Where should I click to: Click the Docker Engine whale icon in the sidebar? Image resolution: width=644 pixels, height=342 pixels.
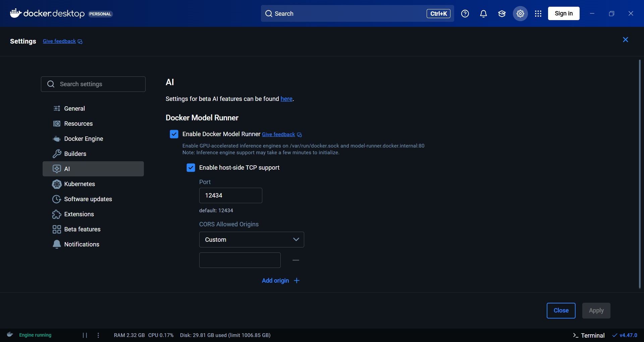coord(57,139)
